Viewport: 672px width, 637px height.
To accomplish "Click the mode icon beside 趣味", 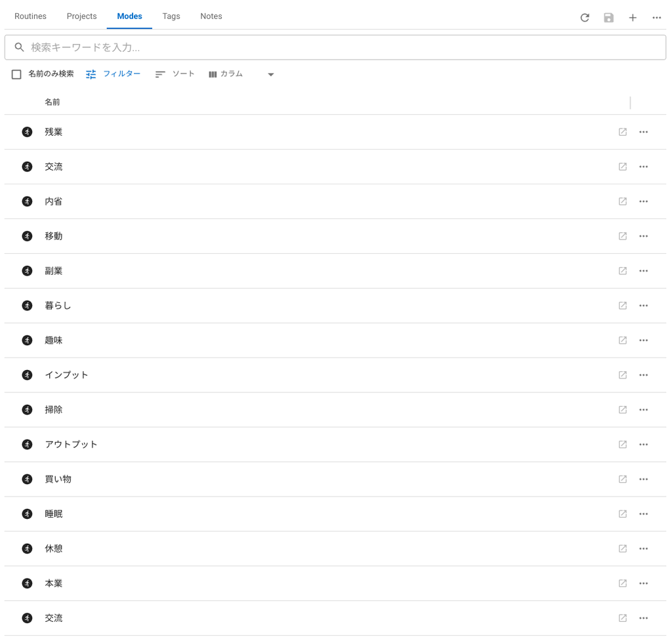I will pos(27,340).
